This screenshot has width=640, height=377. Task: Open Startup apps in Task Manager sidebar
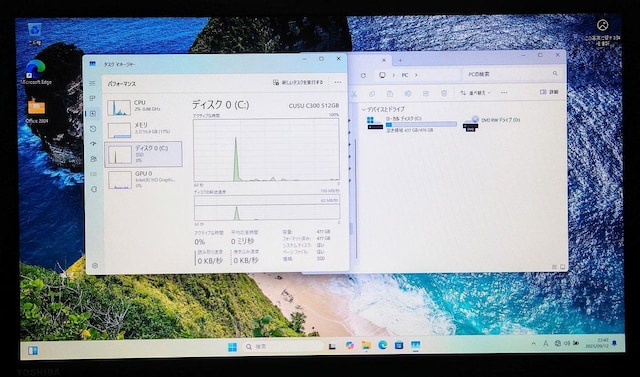click(93, 144)
